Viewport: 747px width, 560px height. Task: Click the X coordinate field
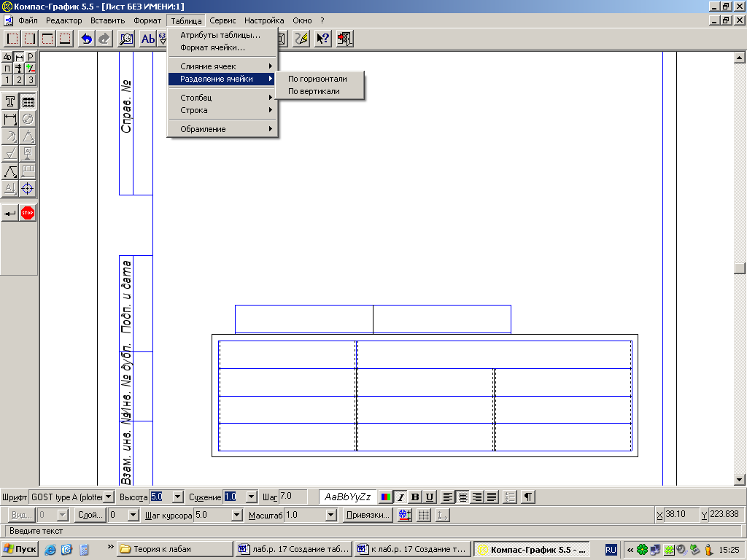click(681, 514)
